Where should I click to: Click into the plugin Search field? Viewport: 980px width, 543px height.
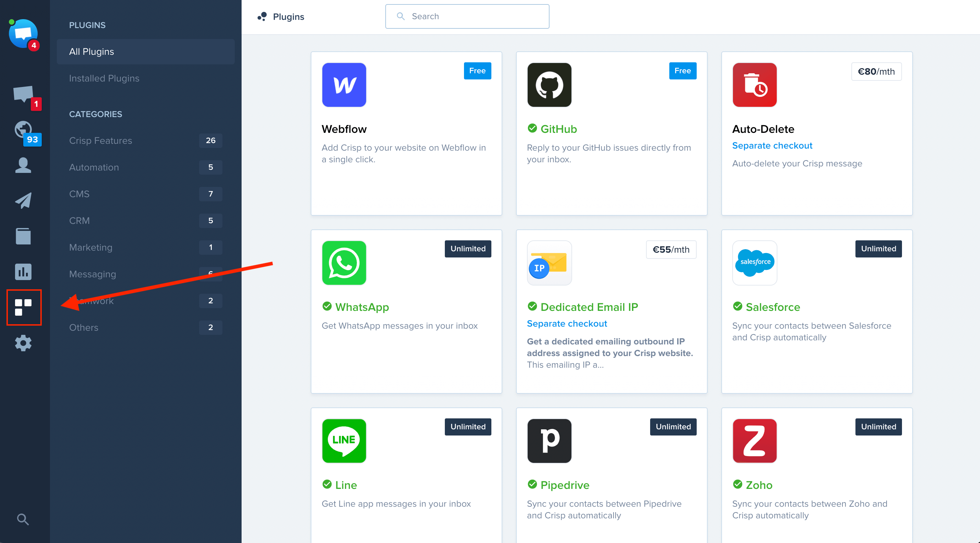(x=467, y=16)
